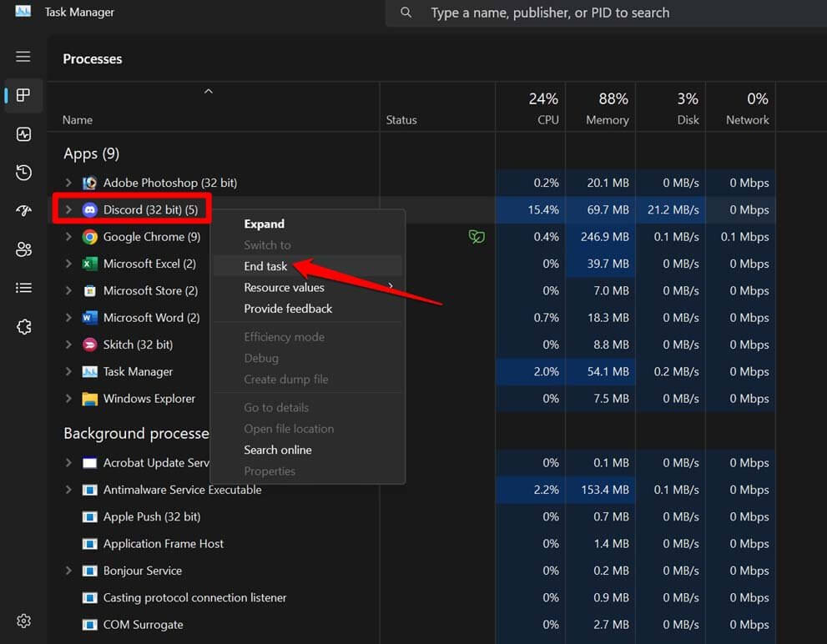Expand the Adobe Photoshop process group
This screenshot has height=644, width=827.
click(68, 183)
